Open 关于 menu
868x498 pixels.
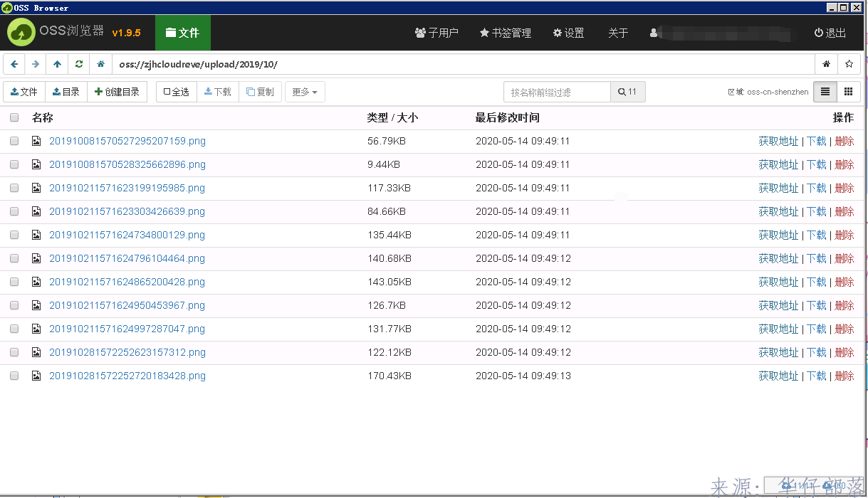[x=618, y=33]
